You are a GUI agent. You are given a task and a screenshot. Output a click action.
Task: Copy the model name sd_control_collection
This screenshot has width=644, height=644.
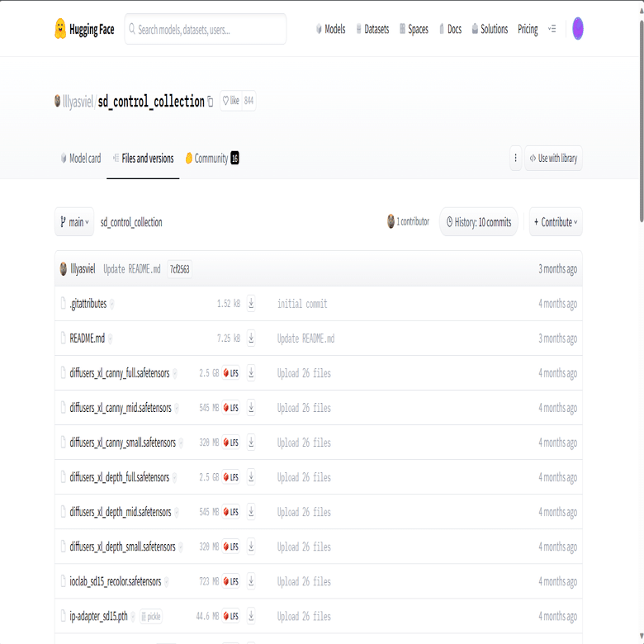click(x=211, y=101)
